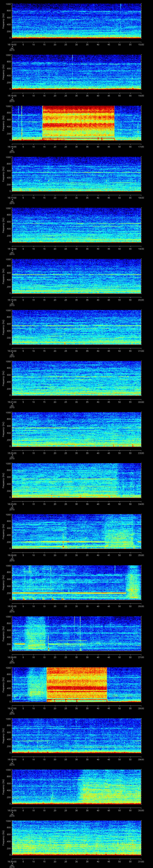Click the '16:14:00' time axis label
This screenshot has width=153, height=868.
click(12, 45)
